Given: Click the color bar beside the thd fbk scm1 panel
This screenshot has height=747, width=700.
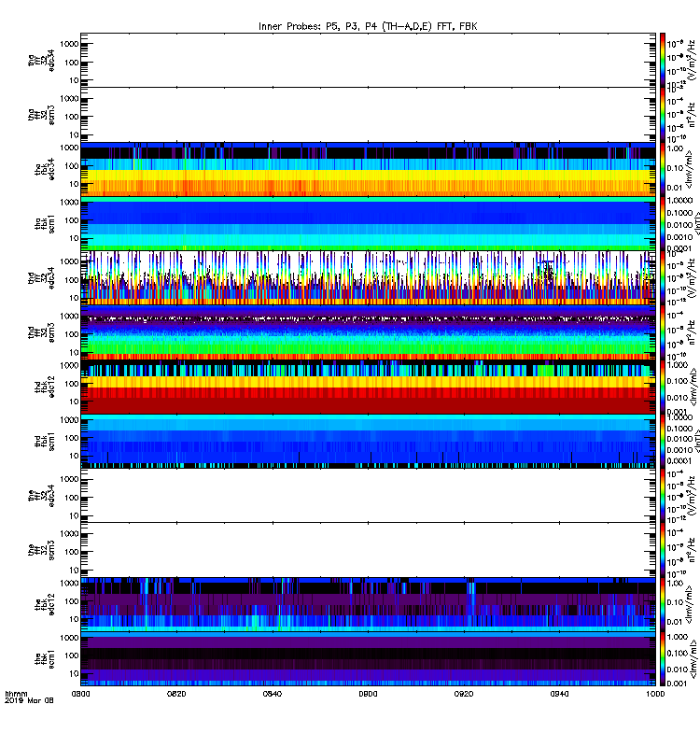Looking at the screenshot, I should (663, 442).
